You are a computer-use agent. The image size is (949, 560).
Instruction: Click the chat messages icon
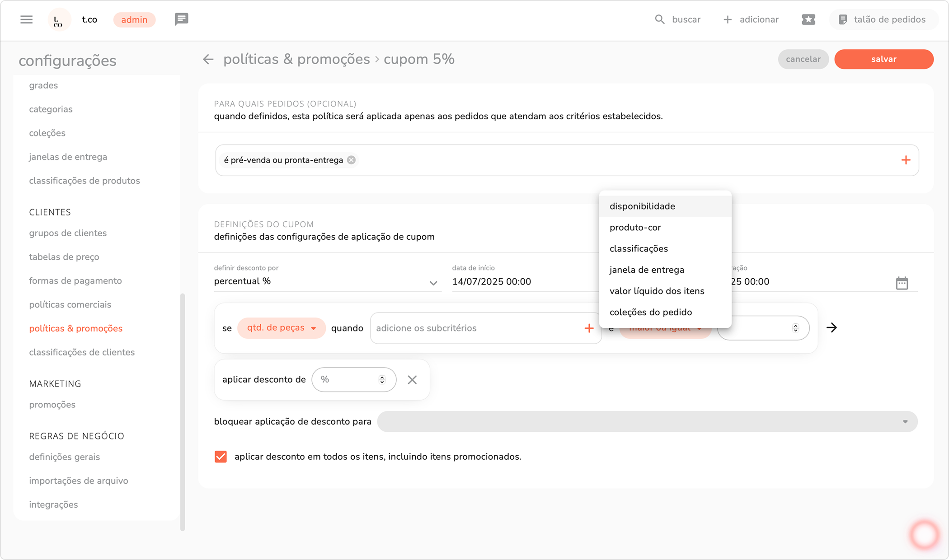181,19
